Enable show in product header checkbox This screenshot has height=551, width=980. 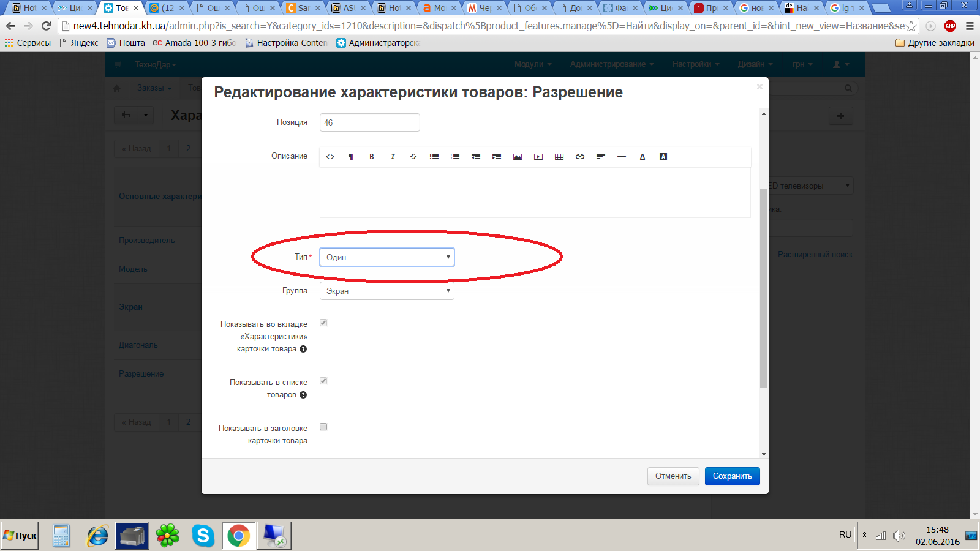[x=323, y=427]
